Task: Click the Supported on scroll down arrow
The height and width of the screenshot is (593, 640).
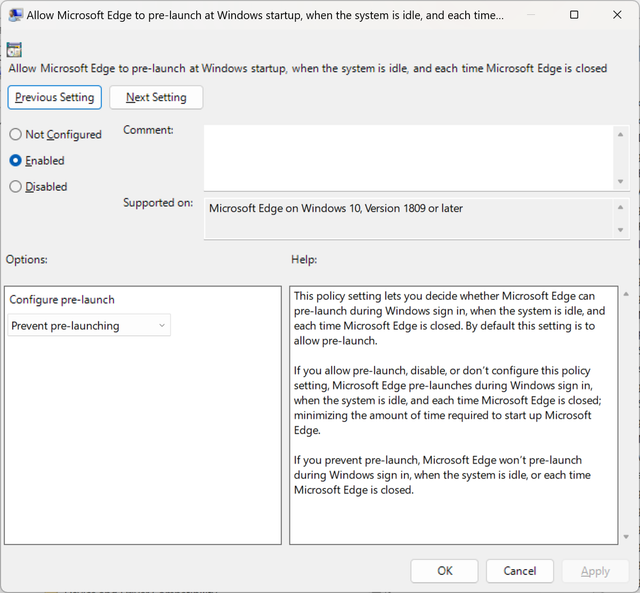Action: coord(620,230)
